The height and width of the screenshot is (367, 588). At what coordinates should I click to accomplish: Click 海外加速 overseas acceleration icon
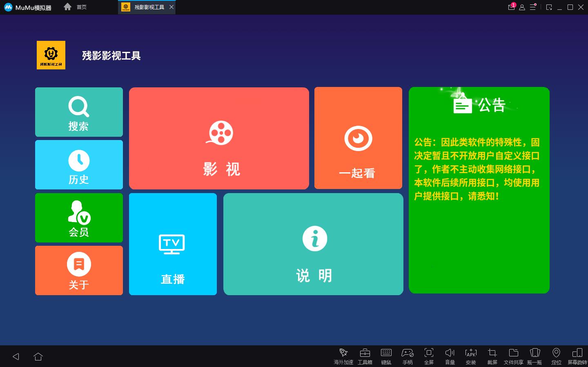tap(343, 356)
